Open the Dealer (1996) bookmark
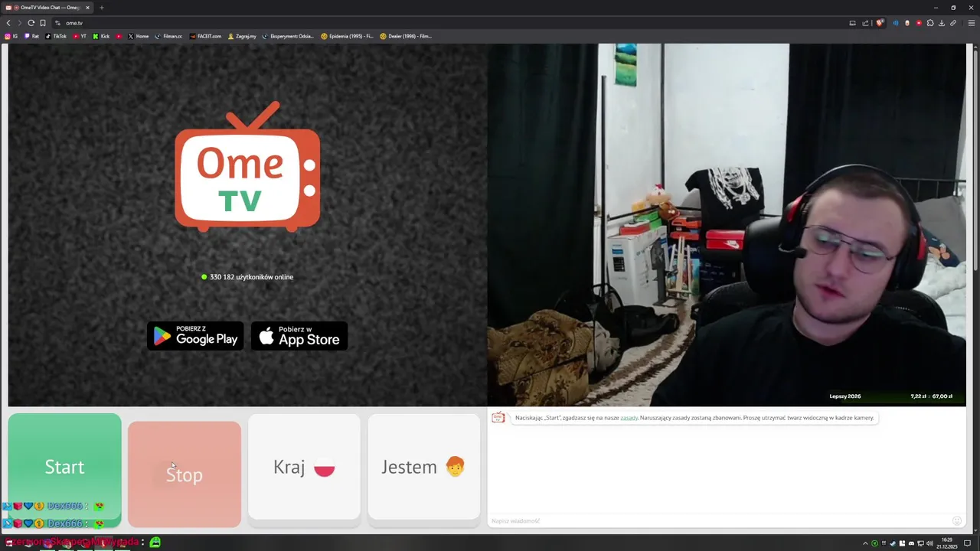Viewport: 980px width, 551px height. (x=406, y=36)
